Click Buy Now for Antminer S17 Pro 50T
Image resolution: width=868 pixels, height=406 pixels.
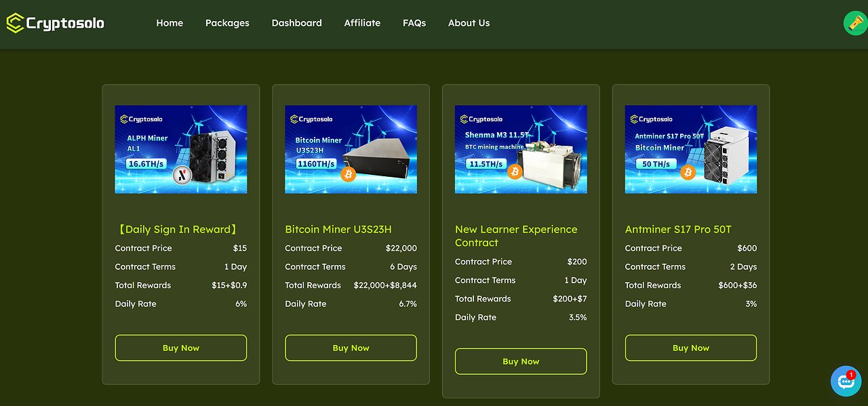pyautogui.click(x=691, y=348)
